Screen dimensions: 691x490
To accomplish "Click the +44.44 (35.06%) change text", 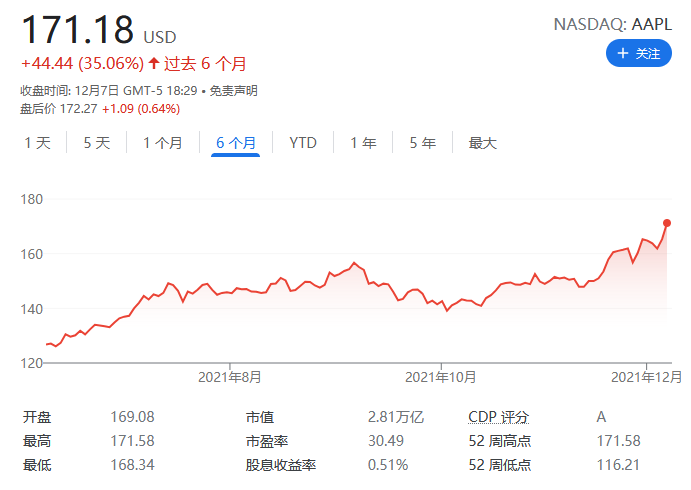I will point(82,63).
